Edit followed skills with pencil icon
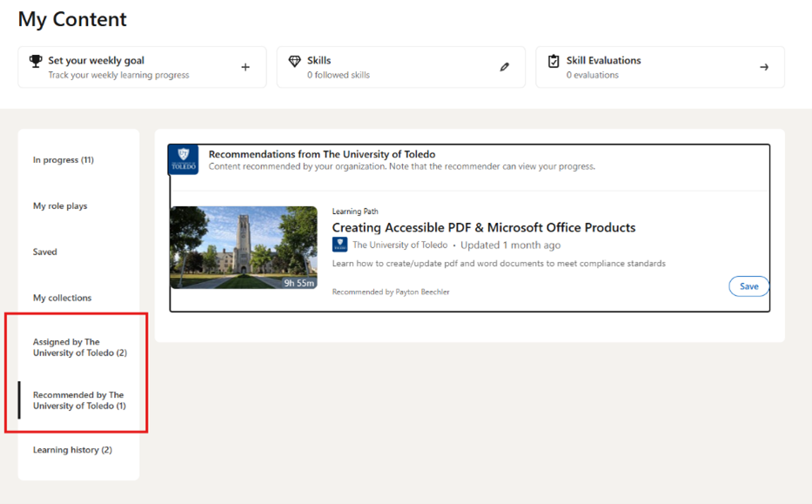Viewport: 812px width, 504px height. click(x=505, y=67)
